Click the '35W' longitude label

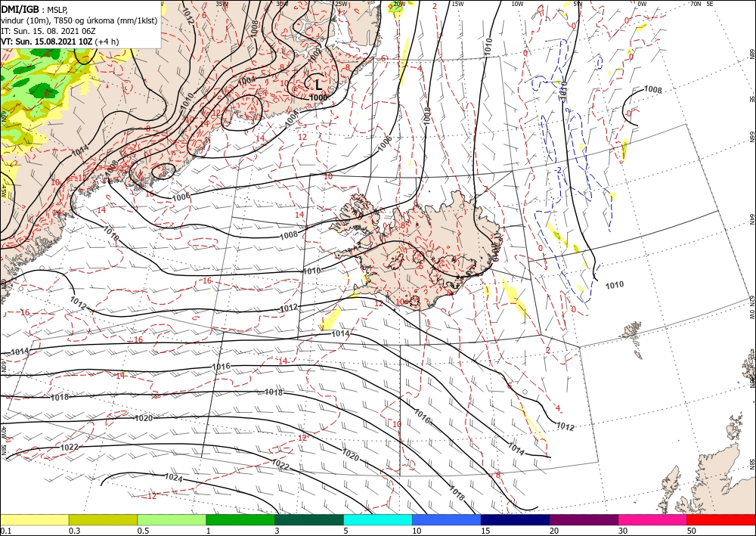[x=222, y=4]
